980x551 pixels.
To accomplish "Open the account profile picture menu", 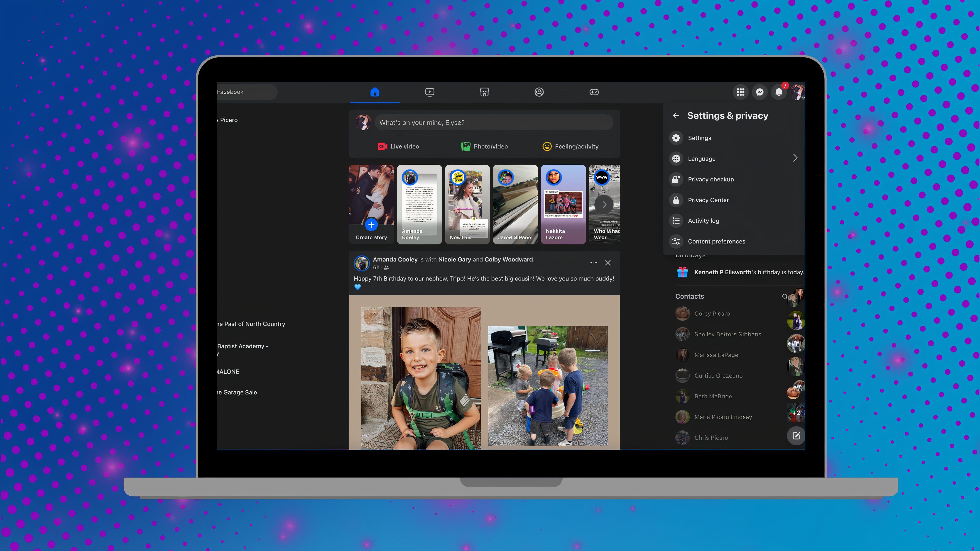I will pyautogui.click(x=797, y=92).
